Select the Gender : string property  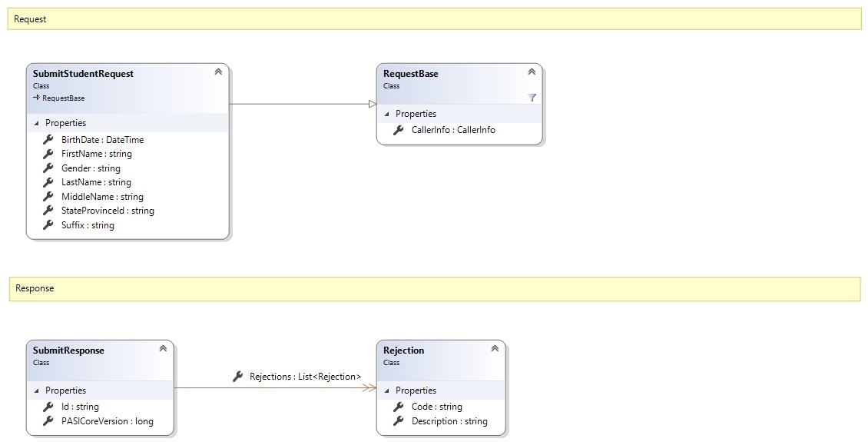[91, 168]
